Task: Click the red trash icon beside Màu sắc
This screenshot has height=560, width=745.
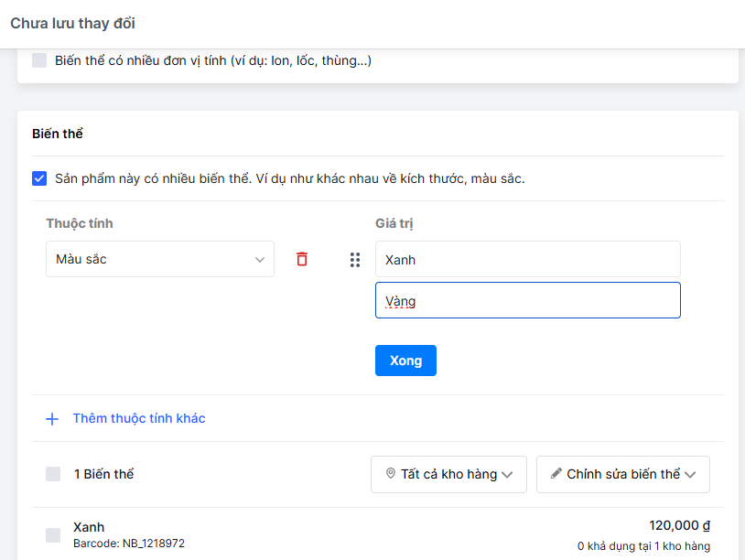Action: [302, 259]
